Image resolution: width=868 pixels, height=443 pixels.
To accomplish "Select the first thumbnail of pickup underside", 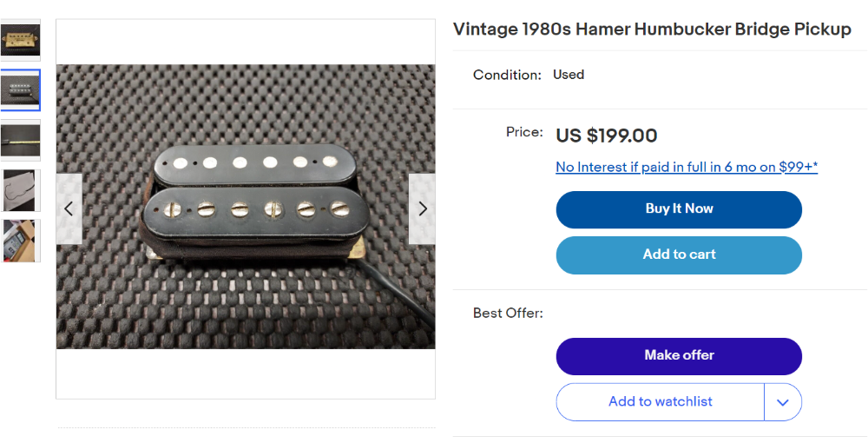I will click(20, 41).
